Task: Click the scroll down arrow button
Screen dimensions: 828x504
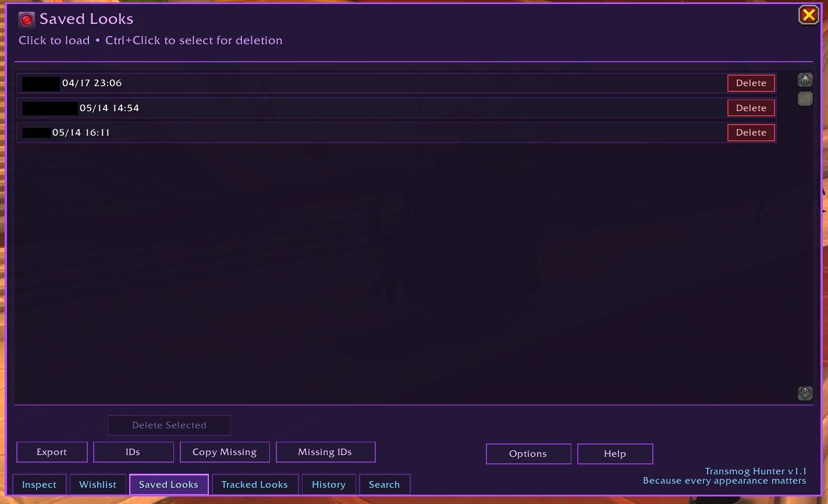Action: click(805, 393)
